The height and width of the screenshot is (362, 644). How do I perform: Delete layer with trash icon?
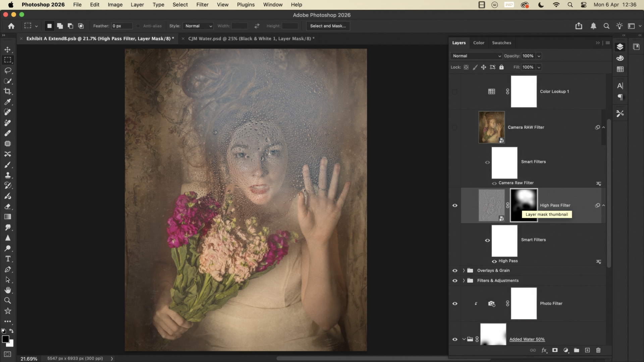(x=598, y=350)
